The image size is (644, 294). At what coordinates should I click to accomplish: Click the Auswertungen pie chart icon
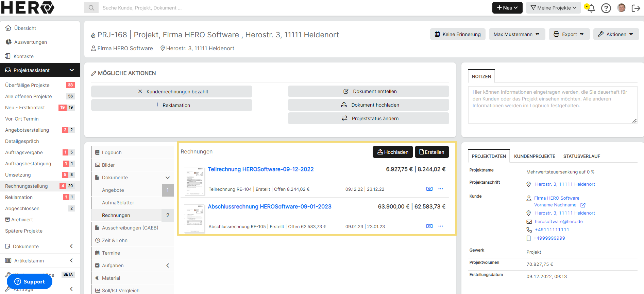pyautogui.click(x=9, y=42)
